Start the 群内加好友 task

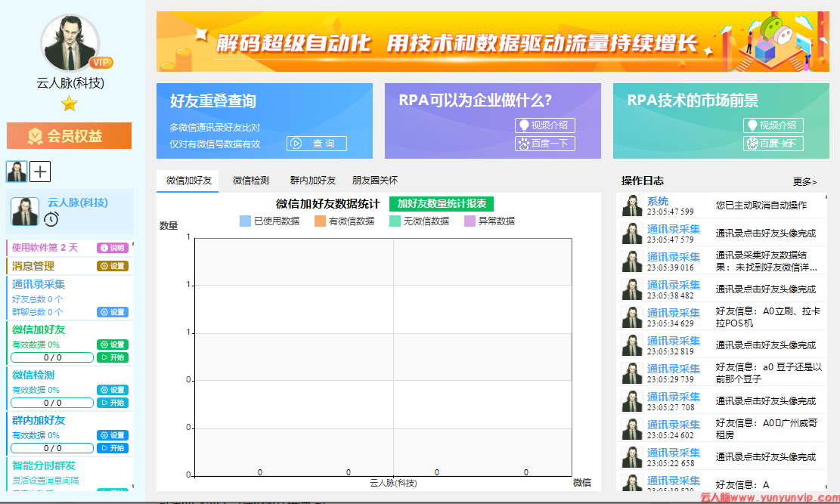click(113, 448)
